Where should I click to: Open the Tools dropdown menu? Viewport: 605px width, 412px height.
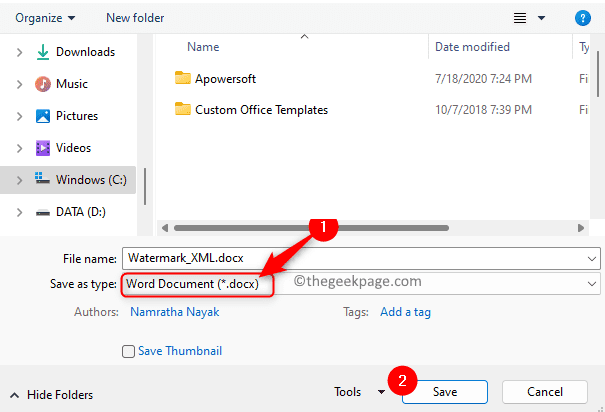click(359, 392)
